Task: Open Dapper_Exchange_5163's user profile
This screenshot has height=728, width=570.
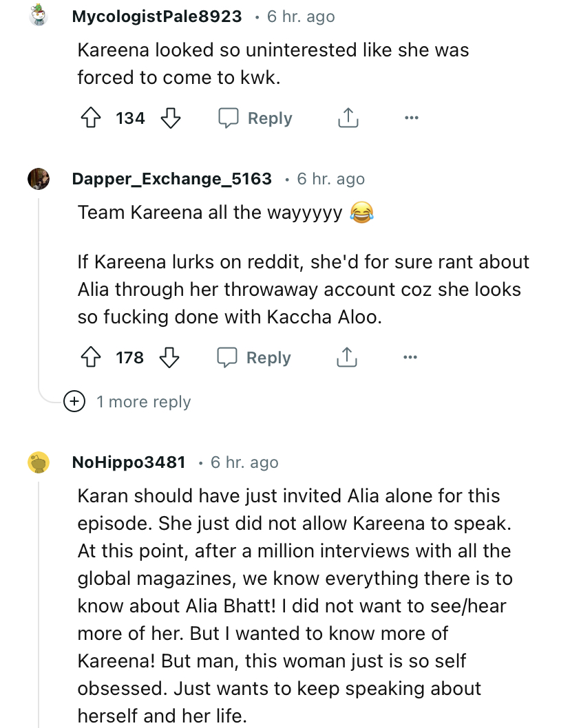Action: [171, 179]
